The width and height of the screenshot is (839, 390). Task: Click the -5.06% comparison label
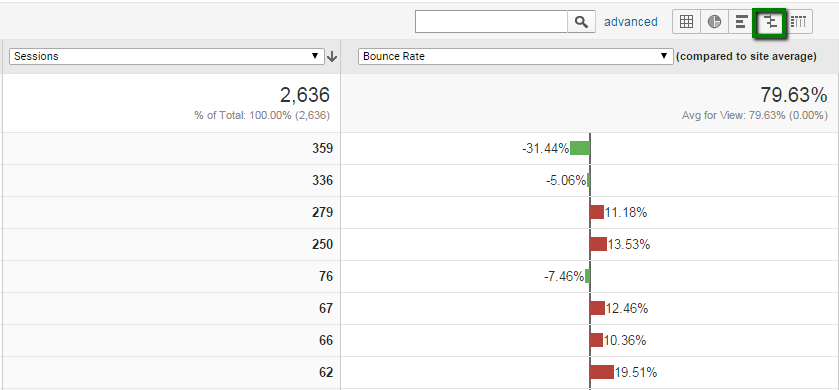point(566,181)
